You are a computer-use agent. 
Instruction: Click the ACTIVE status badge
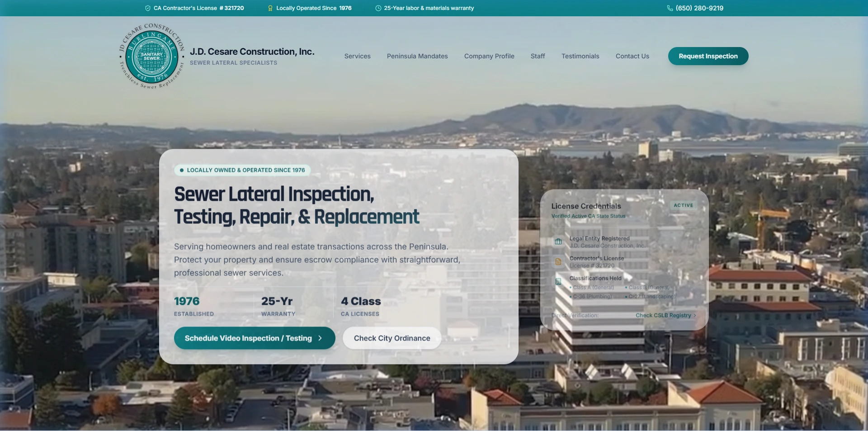[x=684, y=205]
